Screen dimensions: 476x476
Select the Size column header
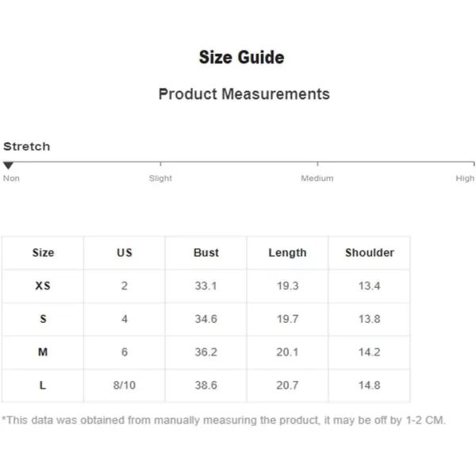tap(43, 252)
